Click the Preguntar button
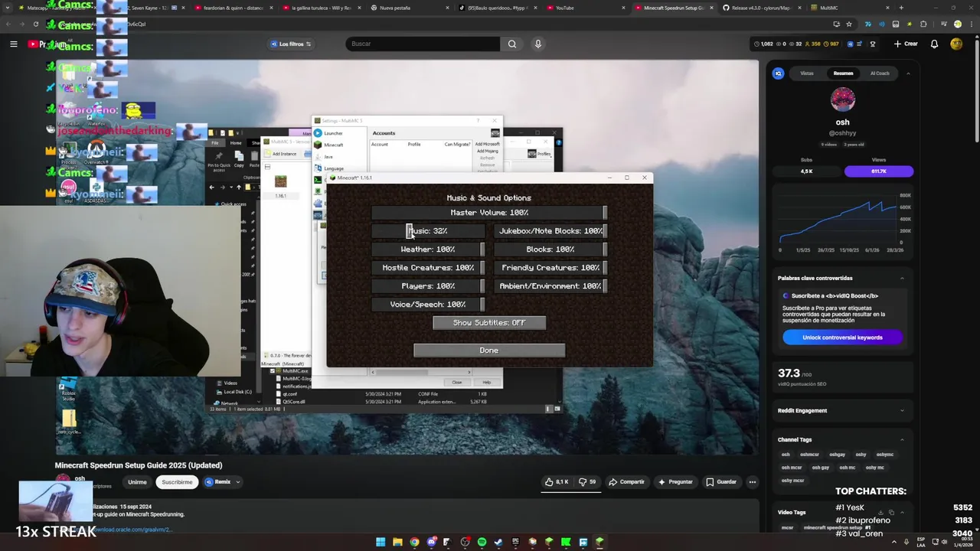 click(x=675, y=482)
